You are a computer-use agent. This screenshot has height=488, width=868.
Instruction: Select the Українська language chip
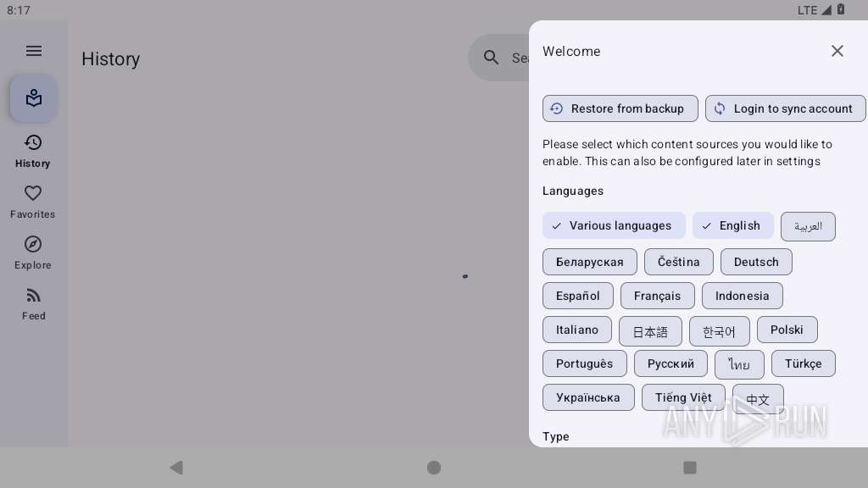[x=588, y=397]
